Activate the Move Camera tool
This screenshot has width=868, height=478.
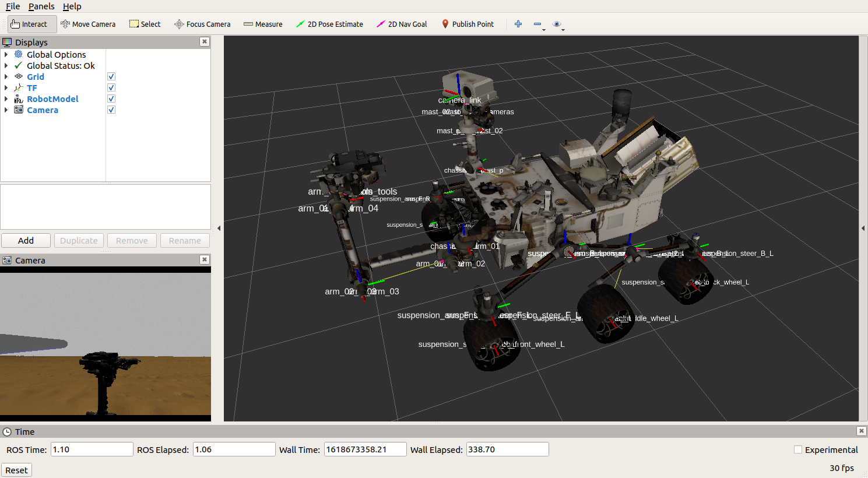click(x=88, y=24)
